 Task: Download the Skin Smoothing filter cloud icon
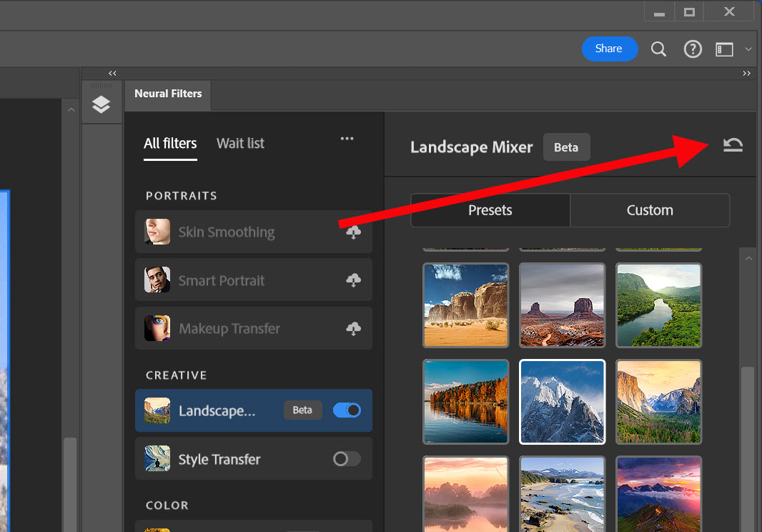tap(353, 232)
